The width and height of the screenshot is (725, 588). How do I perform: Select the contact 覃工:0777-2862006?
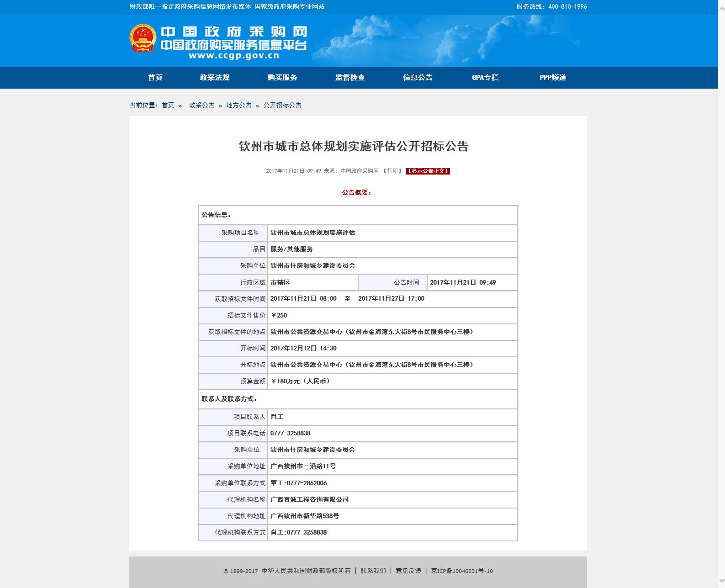click(x=298, y=483)
